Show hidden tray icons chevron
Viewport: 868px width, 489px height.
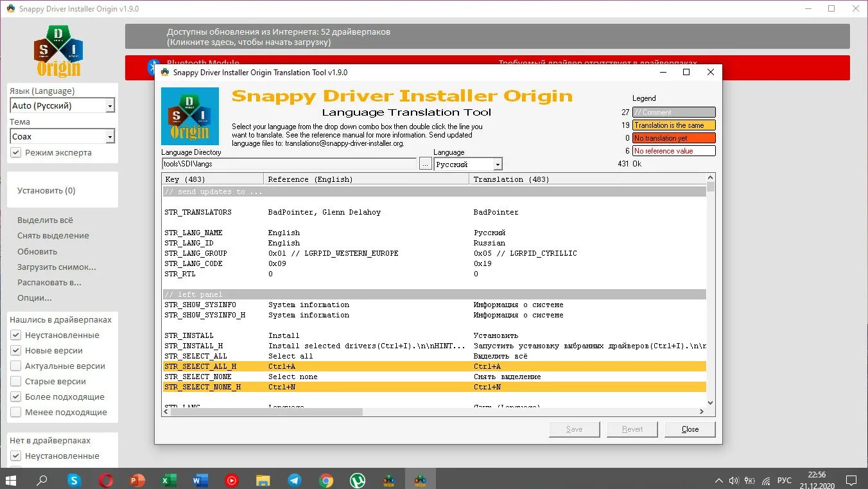[719, 481]
